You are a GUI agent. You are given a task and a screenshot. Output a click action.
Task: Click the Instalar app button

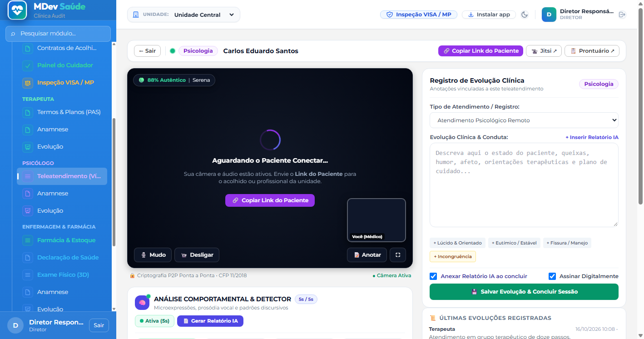pos(489,15)
